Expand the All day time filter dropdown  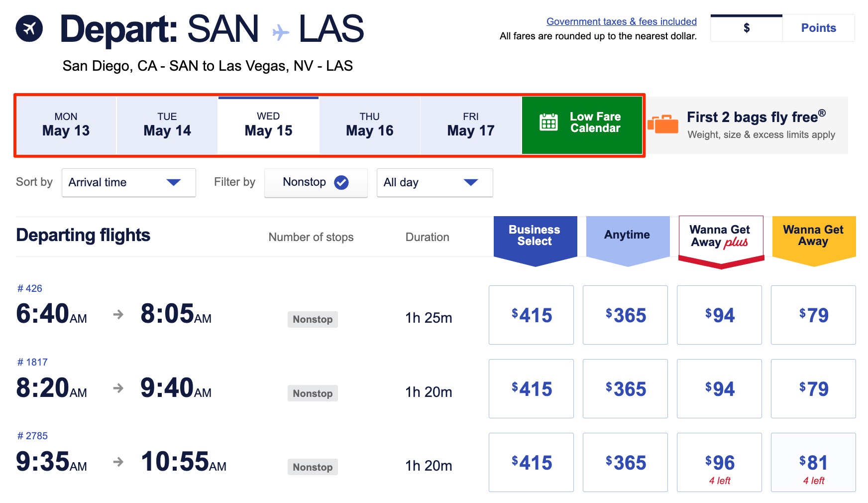point(434,182)
